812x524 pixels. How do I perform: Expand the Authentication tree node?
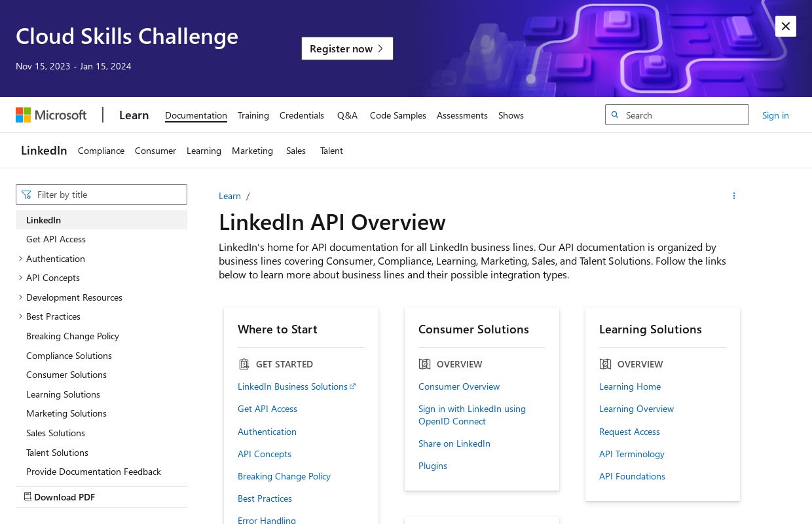(x=20, y=259)
